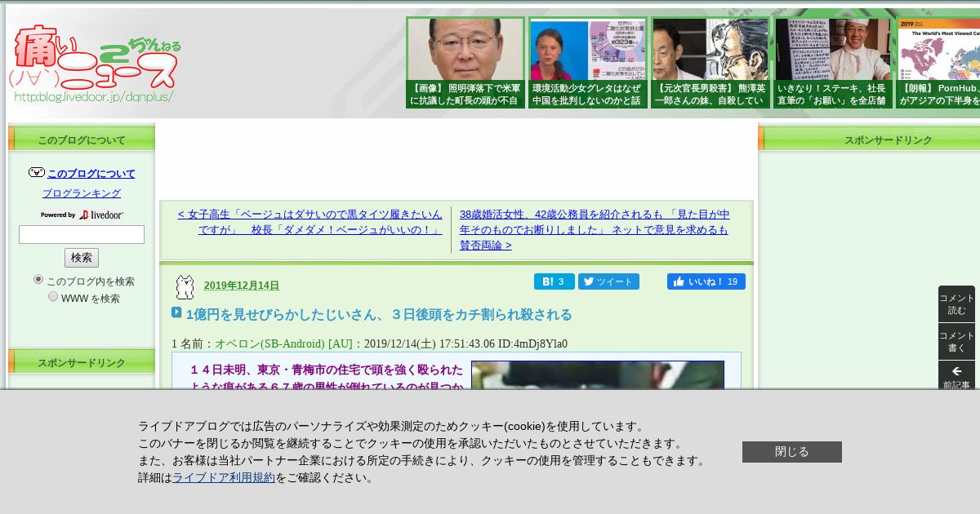
Task: Open the Greta environmental activist article thumbnail
Action: point(588,63)
